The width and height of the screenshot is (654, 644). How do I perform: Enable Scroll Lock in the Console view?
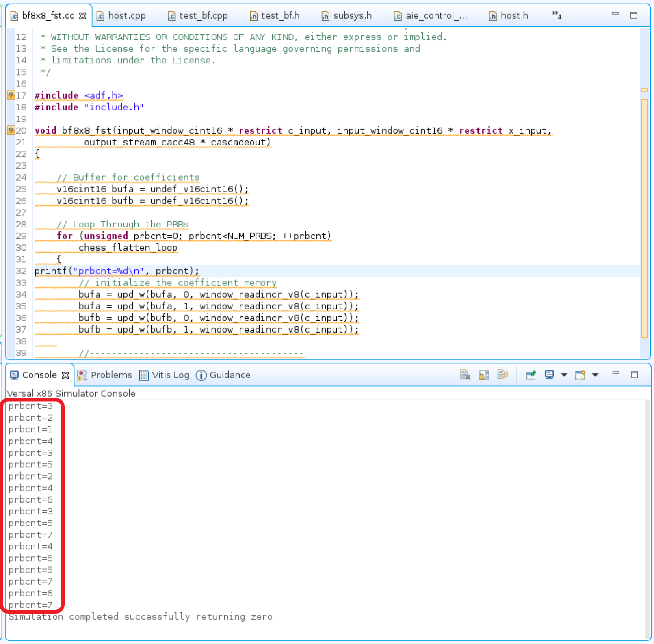click(483, 375)
